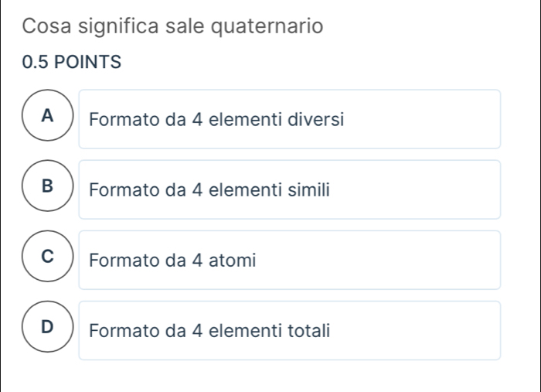541x392 pixels.
Task: Click blank right side of option D box
Action: click(433, 331)
